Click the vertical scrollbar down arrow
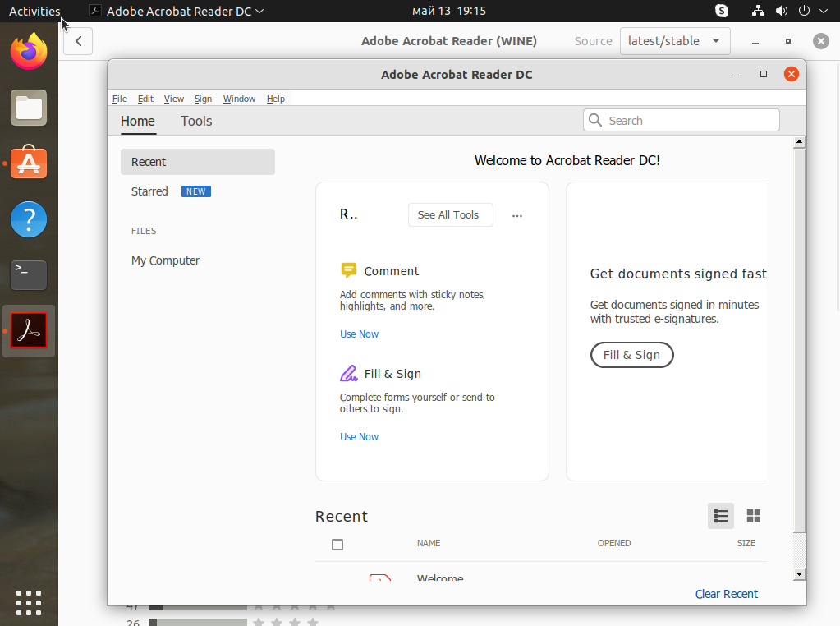The width and height of the screenshot is (840, 626). (x=799, y=573)
